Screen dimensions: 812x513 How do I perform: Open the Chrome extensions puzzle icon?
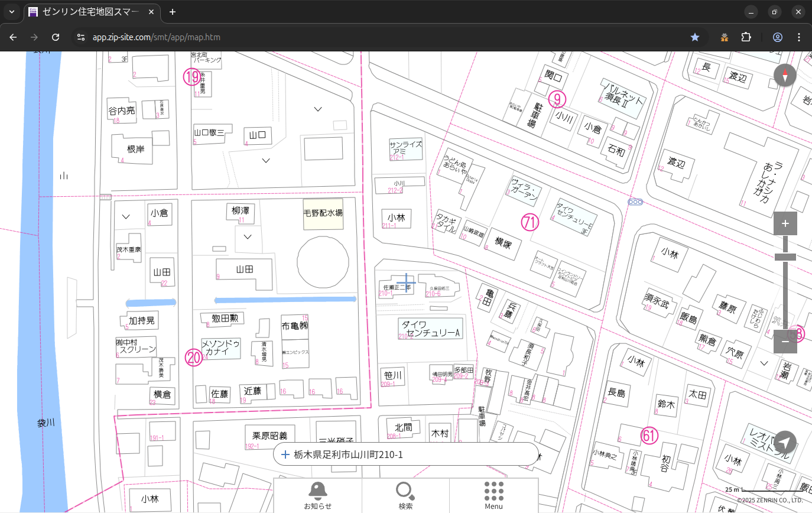pos(746,37)
